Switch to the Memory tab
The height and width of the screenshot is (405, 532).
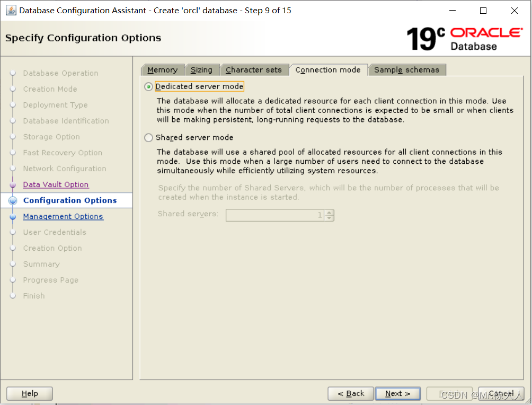(x=163, y=69)
